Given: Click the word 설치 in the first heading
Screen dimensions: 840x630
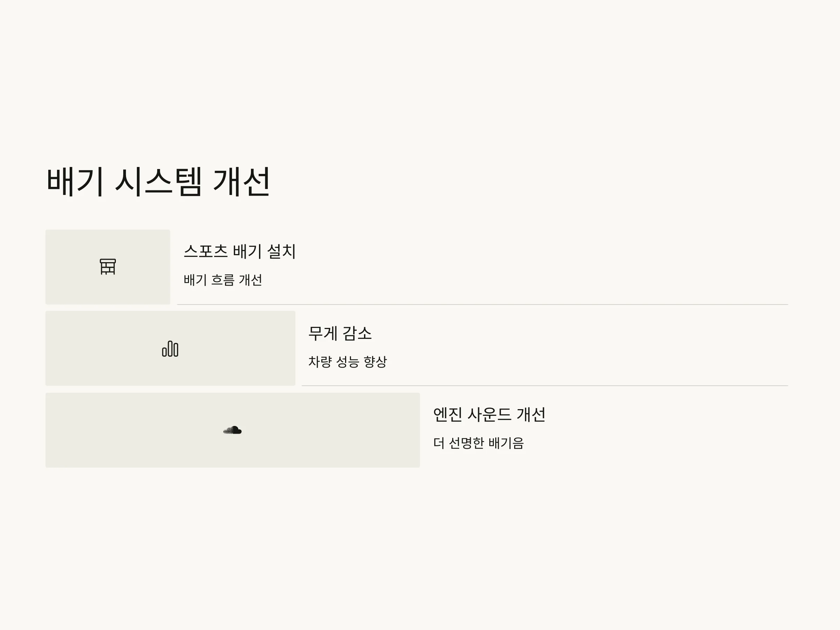Looking at the screenshot, I should (281, 251).
